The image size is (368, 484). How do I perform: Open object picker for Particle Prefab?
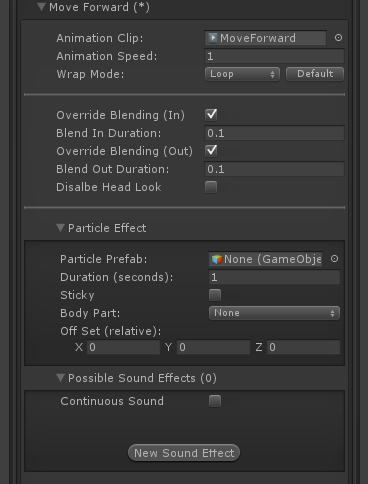(334, 259)
